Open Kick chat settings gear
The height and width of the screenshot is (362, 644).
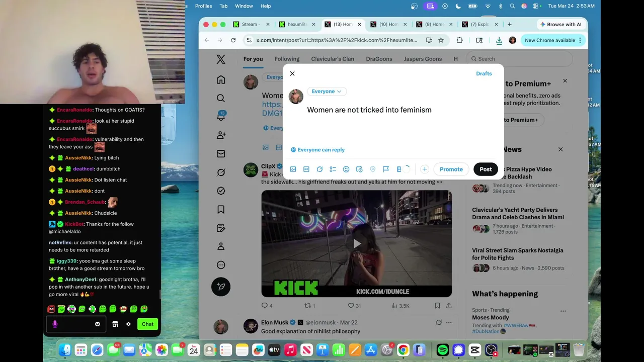[x=128, y=324]
